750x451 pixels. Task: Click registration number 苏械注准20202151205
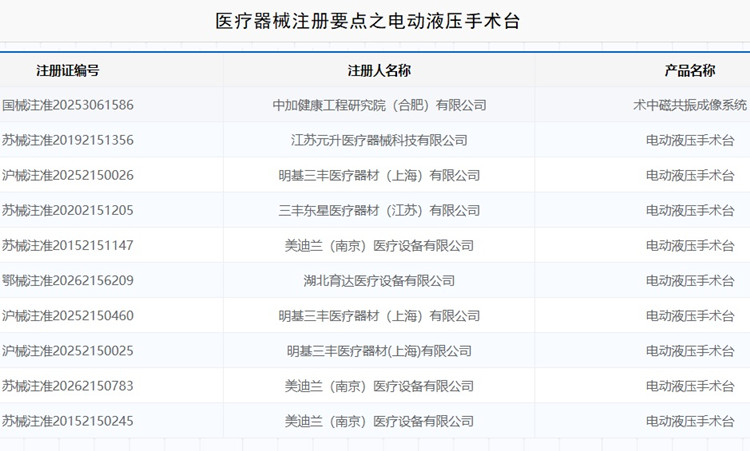[x=68, y=210]
